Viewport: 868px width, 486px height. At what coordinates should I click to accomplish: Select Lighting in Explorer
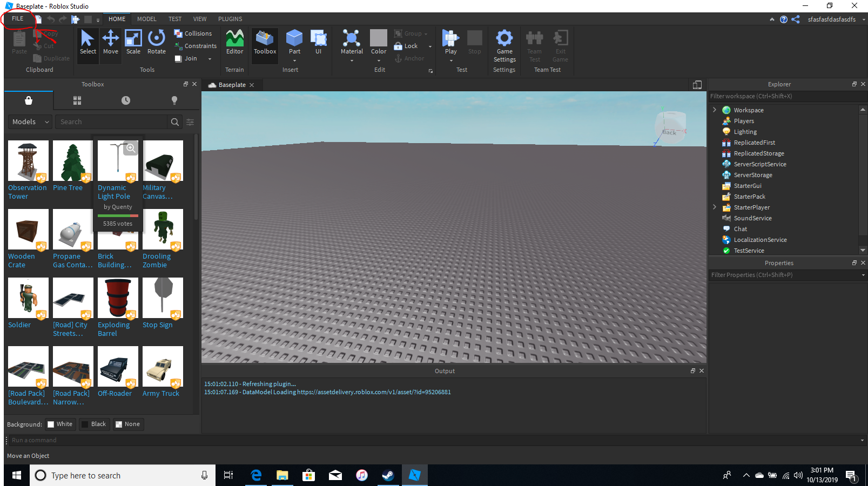745,132
